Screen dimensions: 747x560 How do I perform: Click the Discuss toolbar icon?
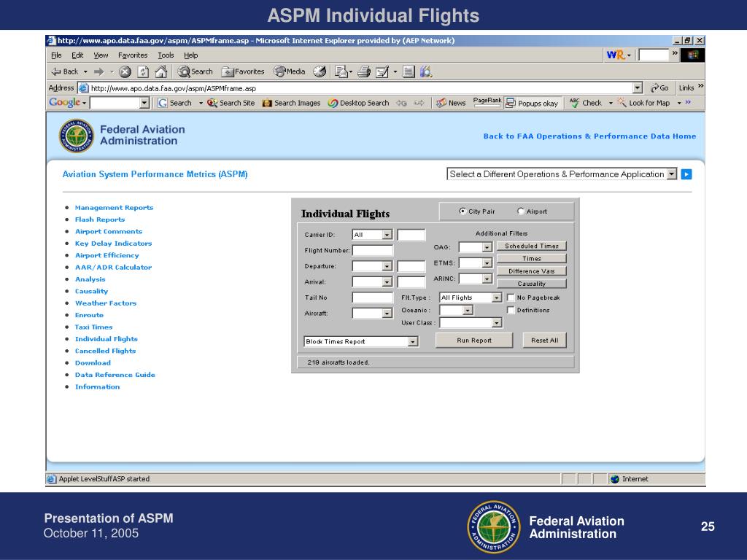pos(409,72)
